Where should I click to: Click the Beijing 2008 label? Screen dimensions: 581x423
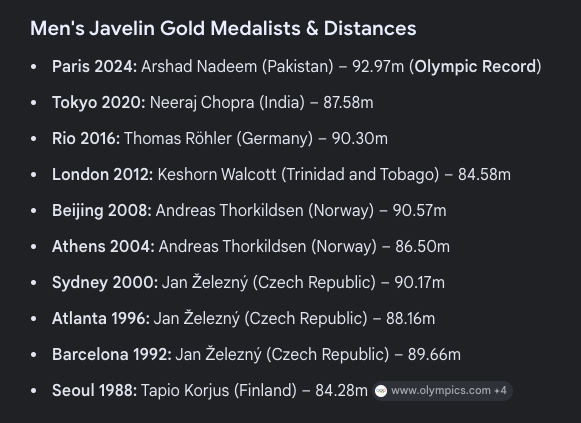click(102, 210)
